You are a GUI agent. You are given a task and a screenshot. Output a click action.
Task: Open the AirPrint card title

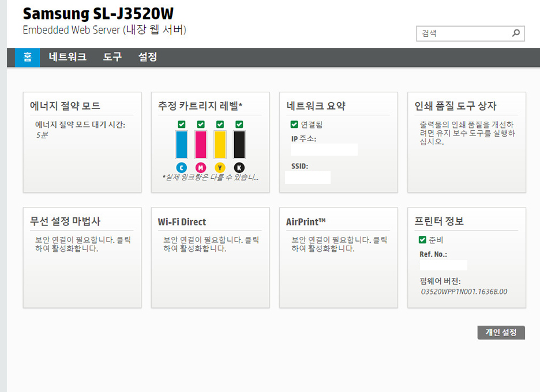point(306,222)
